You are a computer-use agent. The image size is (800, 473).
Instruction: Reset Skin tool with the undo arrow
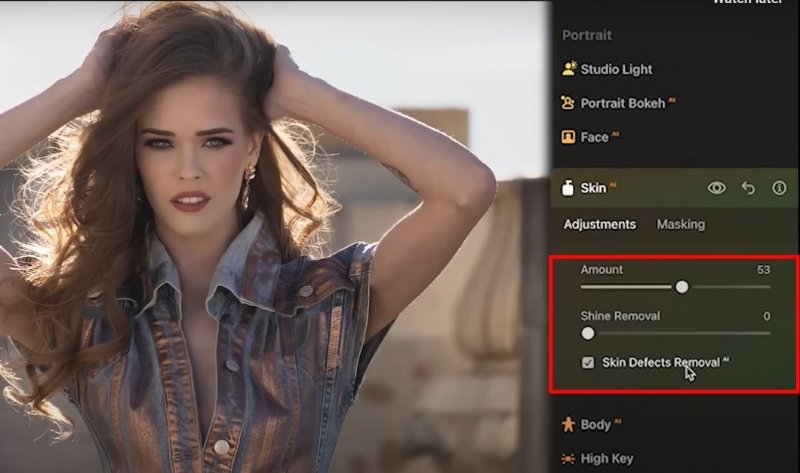point(748,188)
